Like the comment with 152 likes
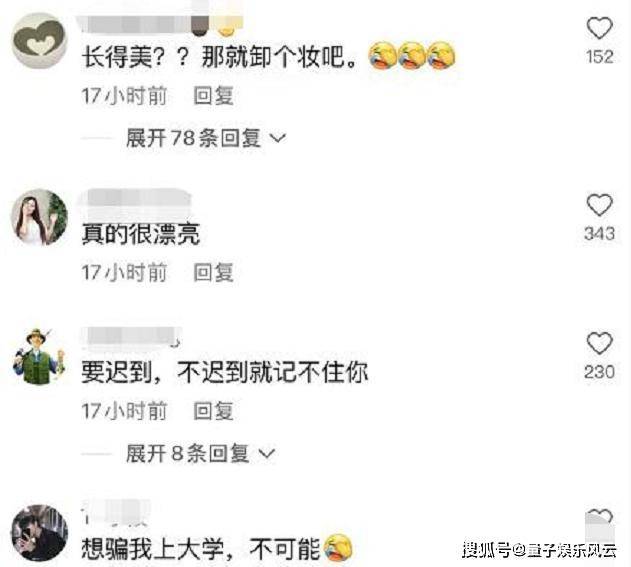Image resolution: width=631 pixels, height=567 pixels. click(600, 28)
